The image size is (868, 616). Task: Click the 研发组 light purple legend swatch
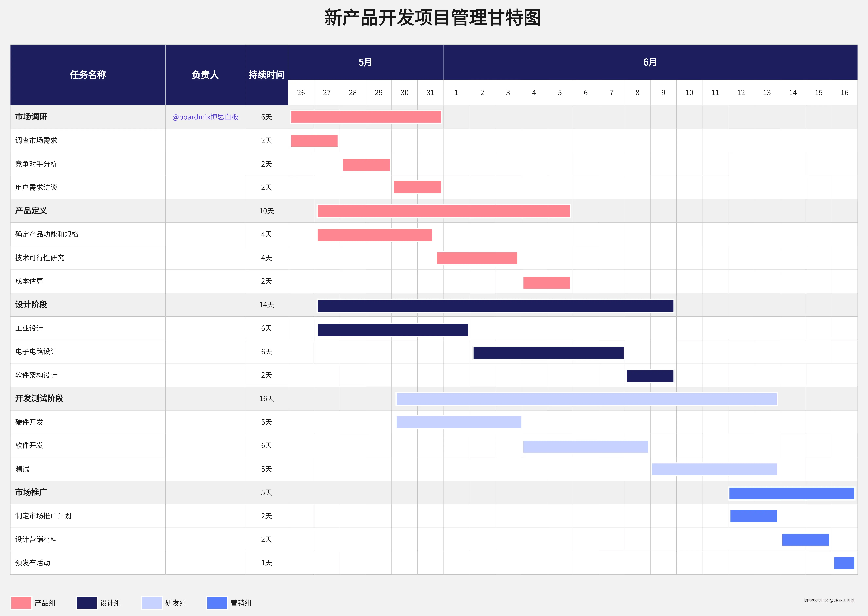click(x=152, y=603)
